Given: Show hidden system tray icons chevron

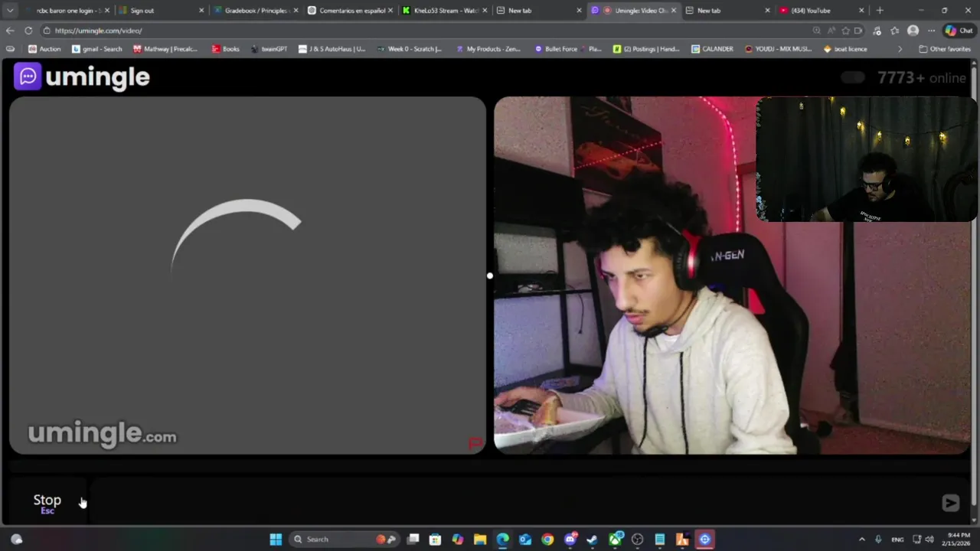Looking at the screenshot, I should 861,540.
